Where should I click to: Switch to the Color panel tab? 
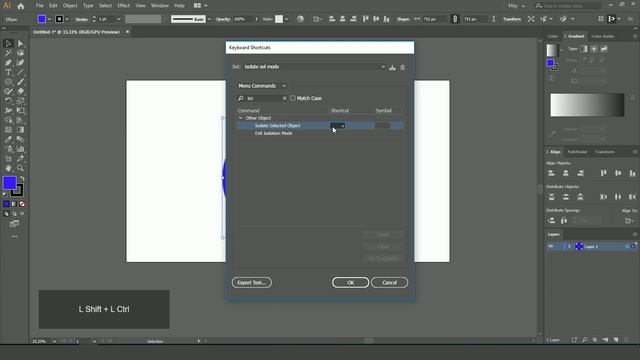pos(553,36)
